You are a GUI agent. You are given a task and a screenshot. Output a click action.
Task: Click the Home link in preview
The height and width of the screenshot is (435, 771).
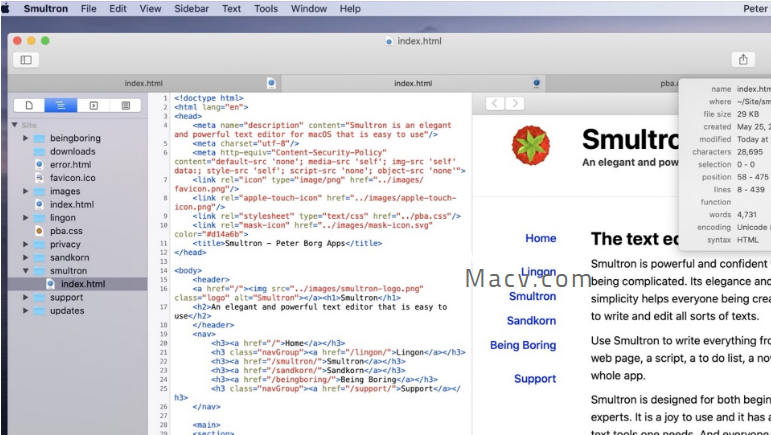(x=540, y=238)
